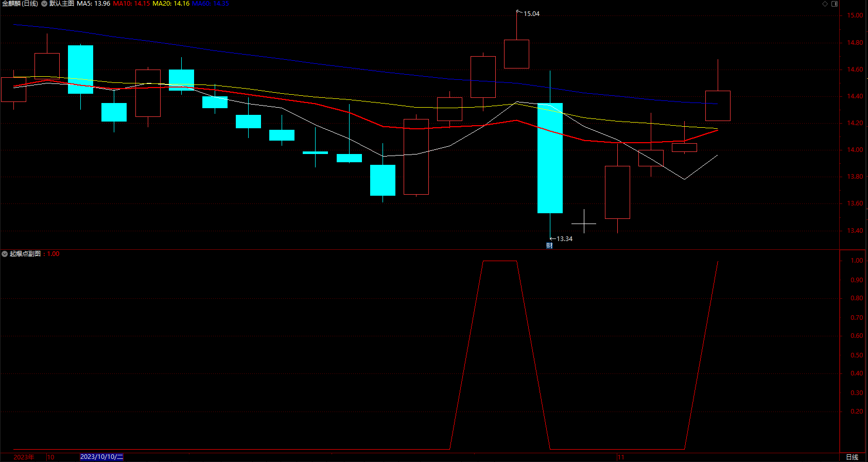Click the last red candlestick on the right
Viewport: 868px width, 462px height.
[x=718, y=106]
